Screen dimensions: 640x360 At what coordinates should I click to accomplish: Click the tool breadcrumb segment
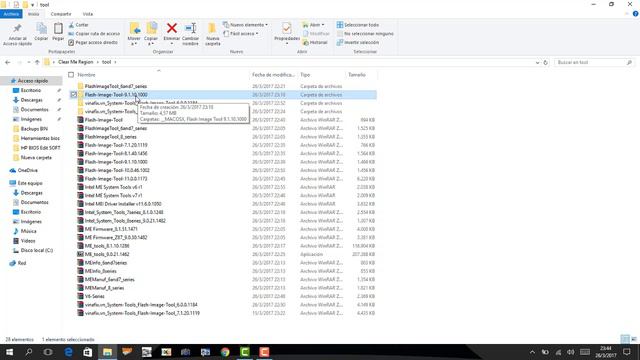[x=106, y=62]
